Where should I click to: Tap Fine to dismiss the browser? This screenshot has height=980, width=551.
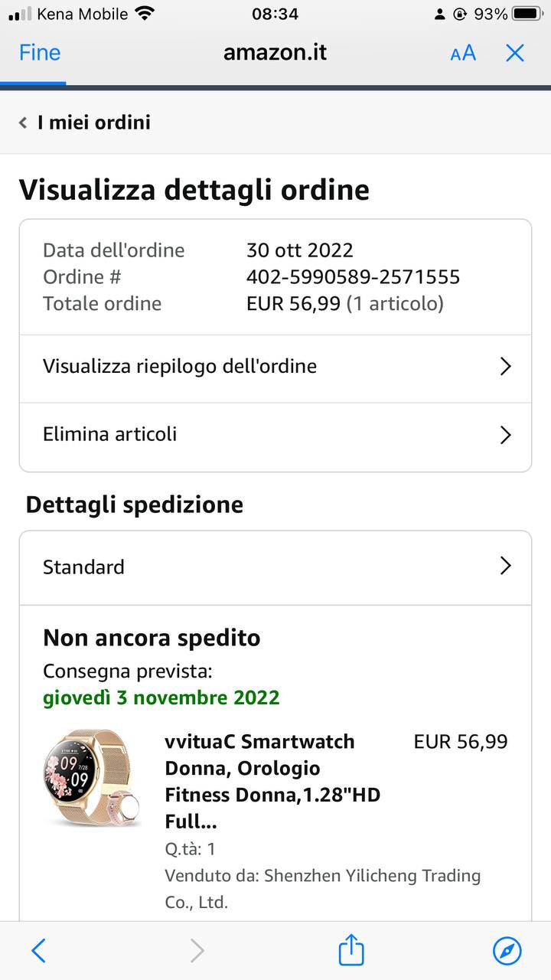(x=40, y=53)
